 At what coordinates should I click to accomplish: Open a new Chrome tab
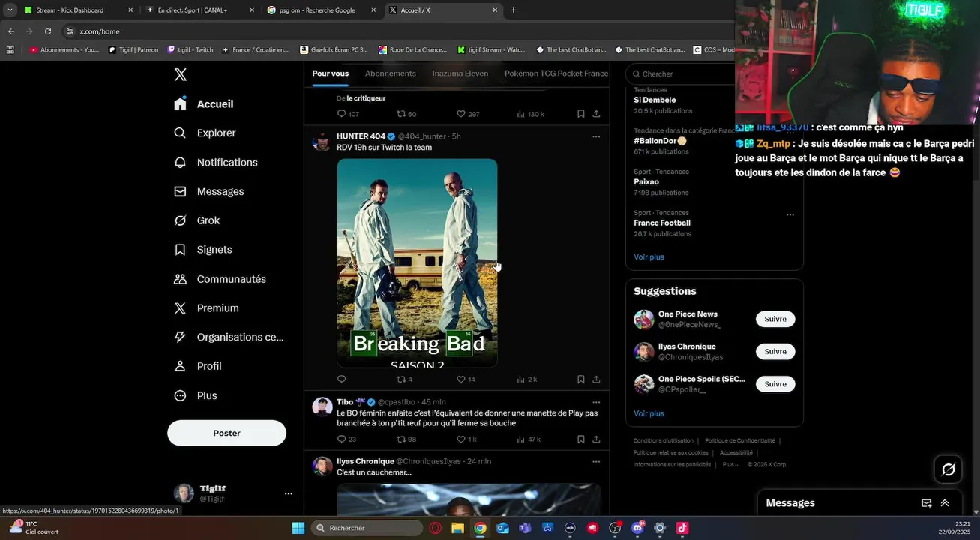point(513,10)
